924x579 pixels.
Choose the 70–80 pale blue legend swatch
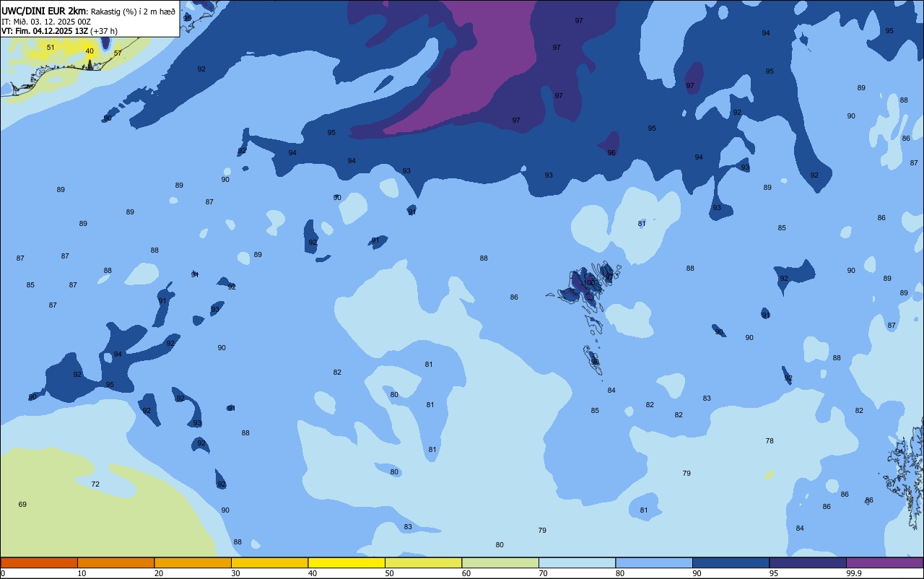click(x=577, y=562)
